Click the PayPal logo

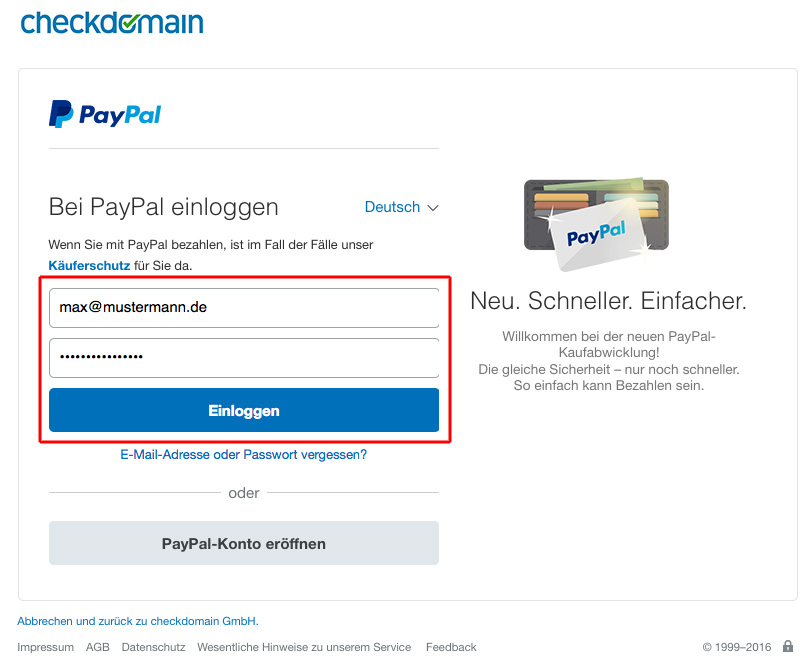(105, 114)
